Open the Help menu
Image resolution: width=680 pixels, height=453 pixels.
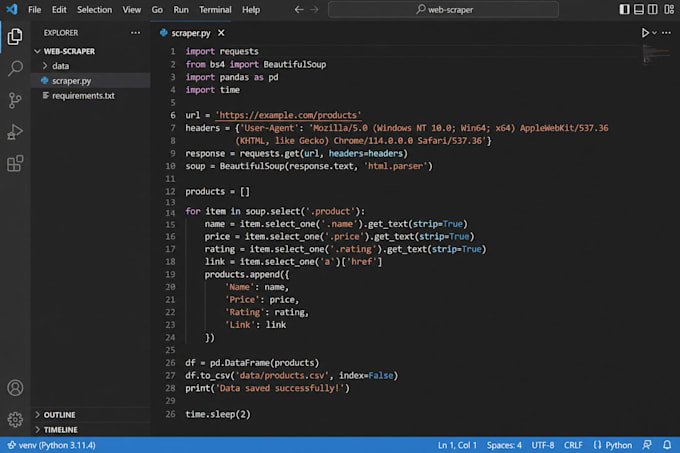[x=251, y=10]
